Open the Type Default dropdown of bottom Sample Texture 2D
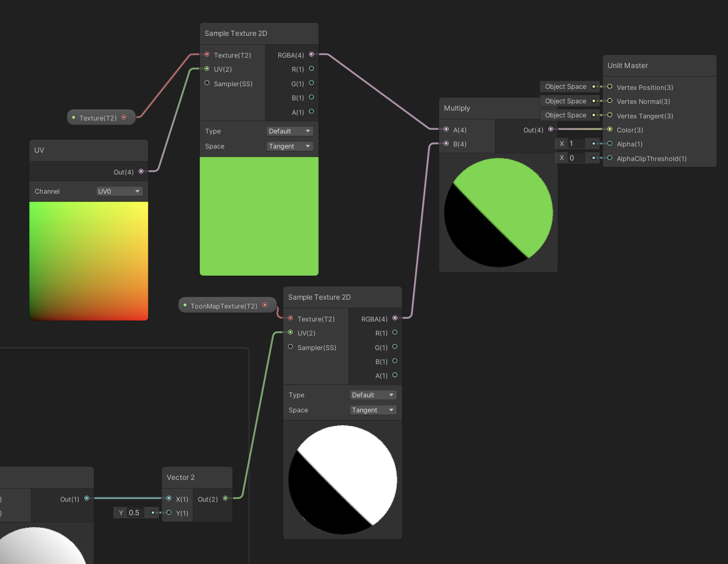Image resolution: width=728 pixels, height=564 pixels. tap(373, 395)
